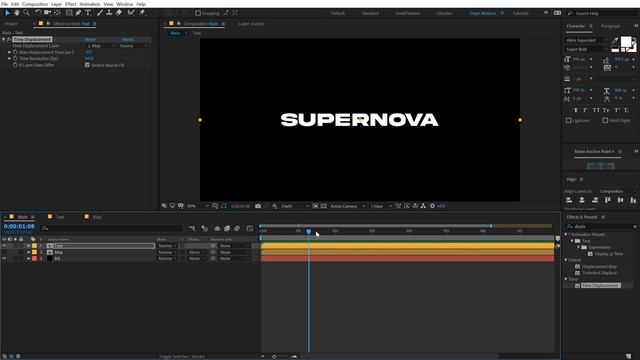The height and width of the screenshot is (360, 640).
Task: Align selected layers to bottom edge
Action: point(633,200)
